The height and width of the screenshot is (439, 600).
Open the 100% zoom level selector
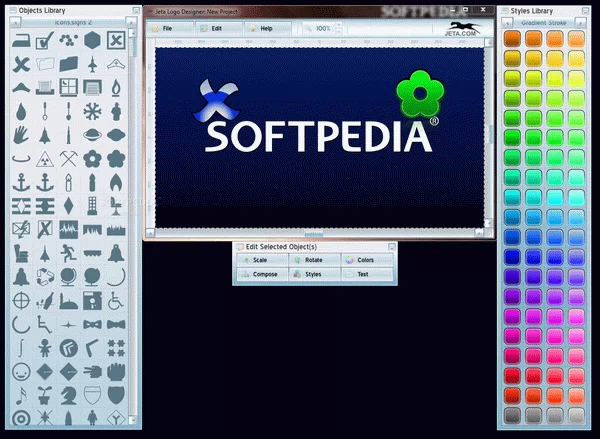322,29
